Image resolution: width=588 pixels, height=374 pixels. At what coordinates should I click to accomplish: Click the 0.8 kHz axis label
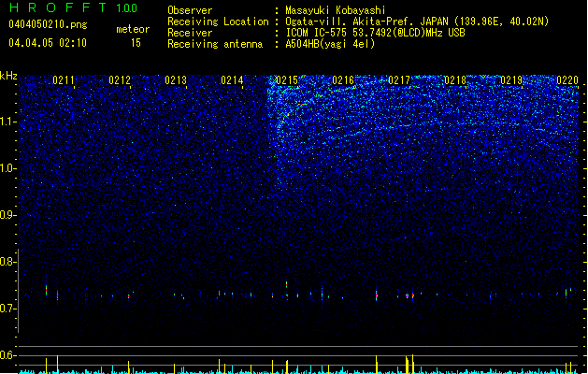(8, 262)
